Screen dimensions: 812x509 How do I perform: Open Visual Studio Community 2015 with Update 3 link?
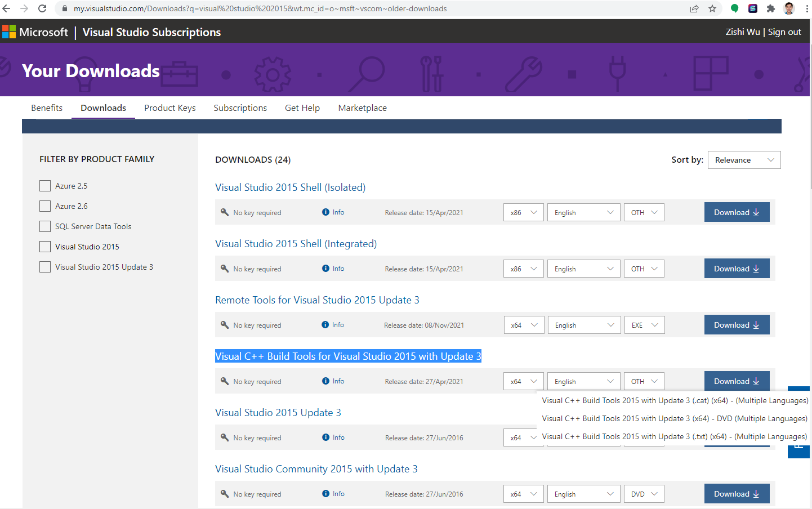316,469
